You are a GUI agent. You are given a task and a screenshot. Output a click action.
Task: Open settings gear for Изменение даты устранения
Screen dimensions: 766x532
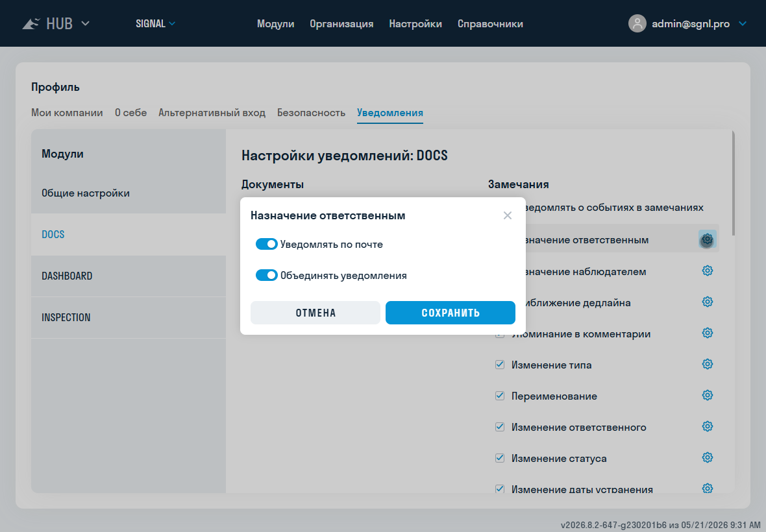click(x=708, y=488)
